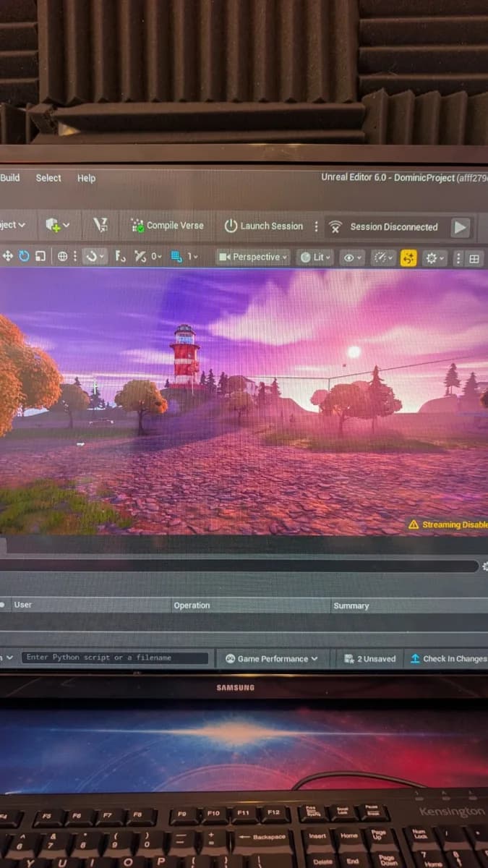Click the horizontal scrollbar below the viewport
Image resolution: width=488 pixels, height=868 pixels.
tap(239, 566)
